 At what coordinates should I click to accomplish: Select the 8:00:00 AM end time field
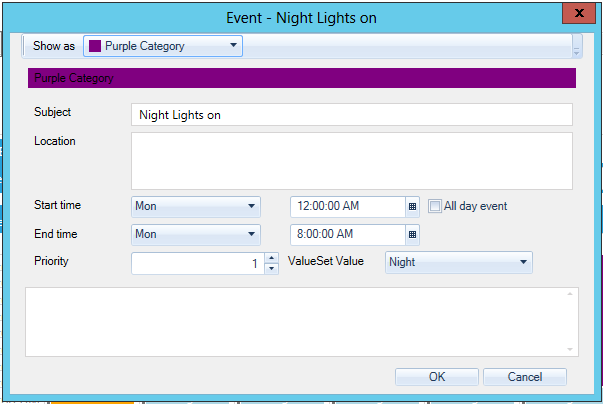tap(346, 235)
